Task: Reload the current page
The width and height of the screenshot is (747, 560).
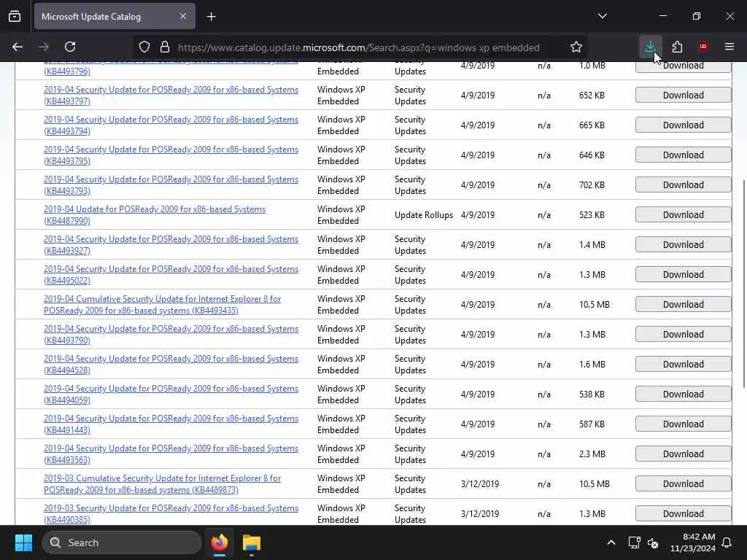Action: pos(70,47)
